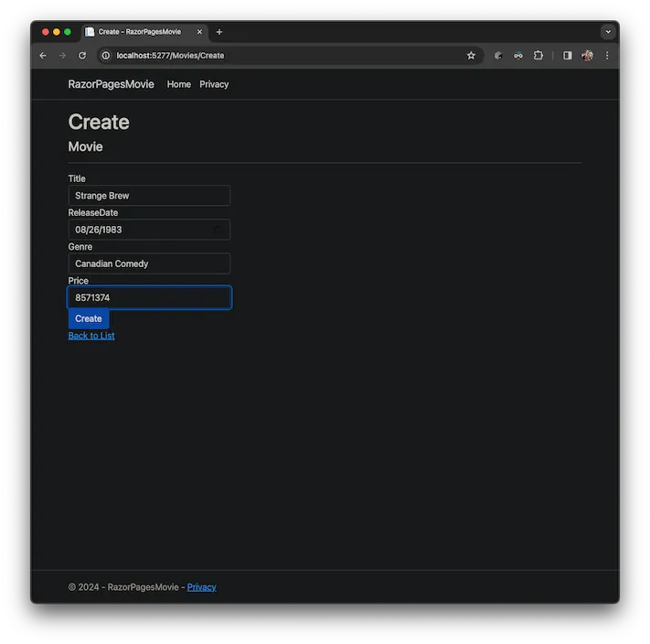Open the Privacy link in the footer
The width and height of the screenshot is (650, 644).
201,587
